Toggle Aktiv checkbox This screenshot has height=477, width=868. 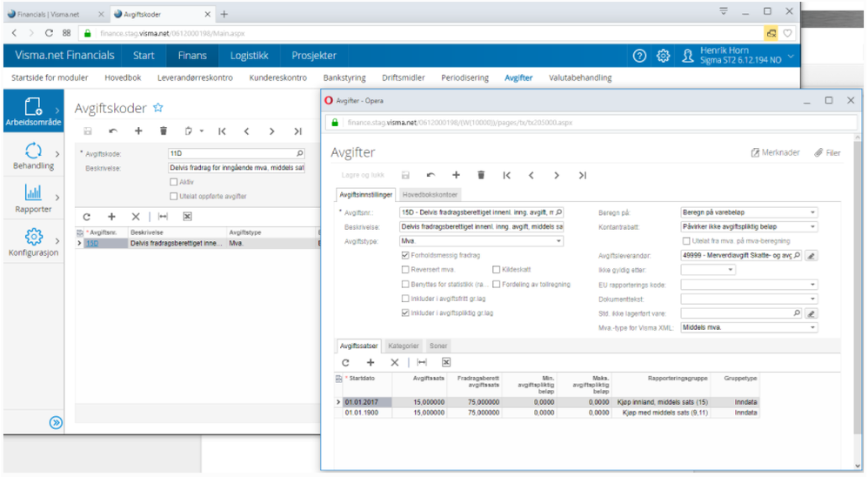tap(174, 182)
